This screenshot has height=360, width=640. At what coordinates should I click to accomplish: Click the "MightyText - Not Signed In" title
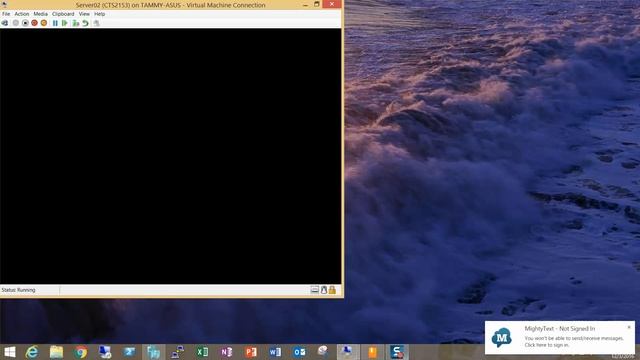point(560,329)
